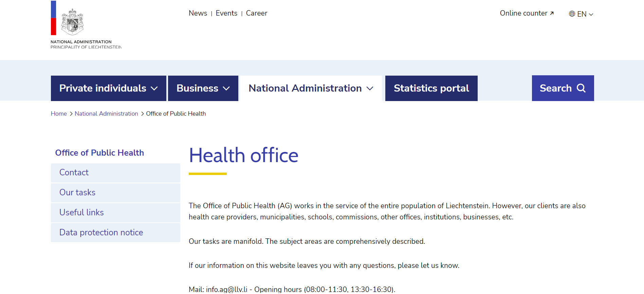Open the Business dropdown chevron
This screenshot has height=294, width=644.
click(226, 89)
